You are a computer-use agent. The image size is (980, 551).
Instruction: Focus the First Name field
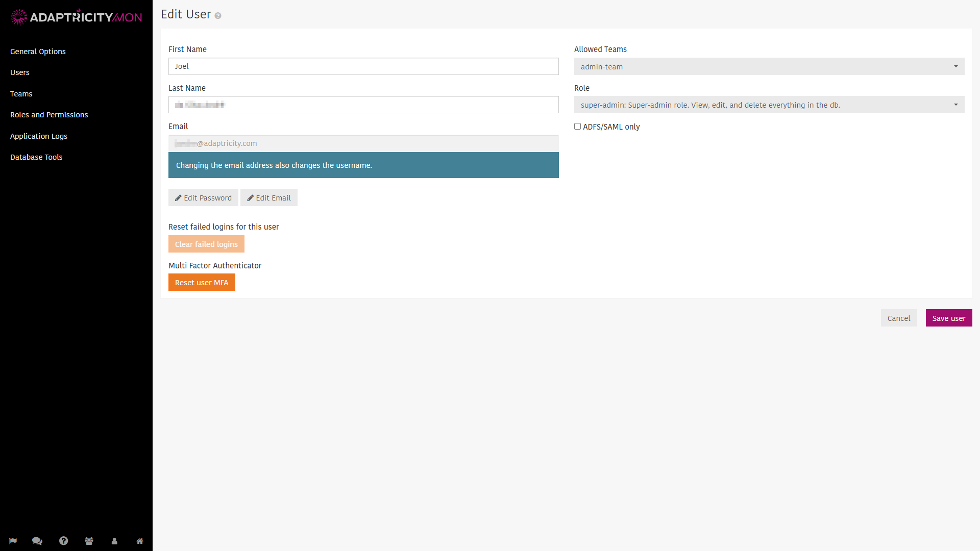click(x=363, y=66)
